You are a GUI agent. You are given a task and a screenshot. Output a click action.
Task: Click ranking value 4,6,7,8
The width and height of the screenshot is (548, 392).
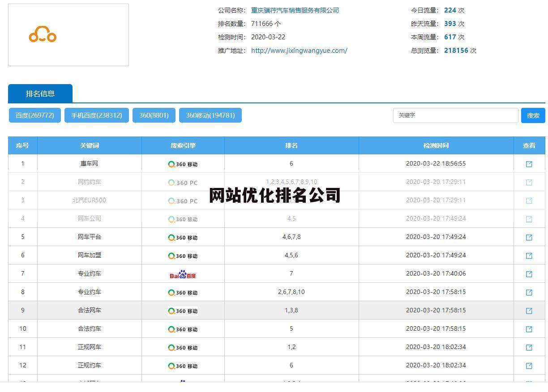coord(291,237)
